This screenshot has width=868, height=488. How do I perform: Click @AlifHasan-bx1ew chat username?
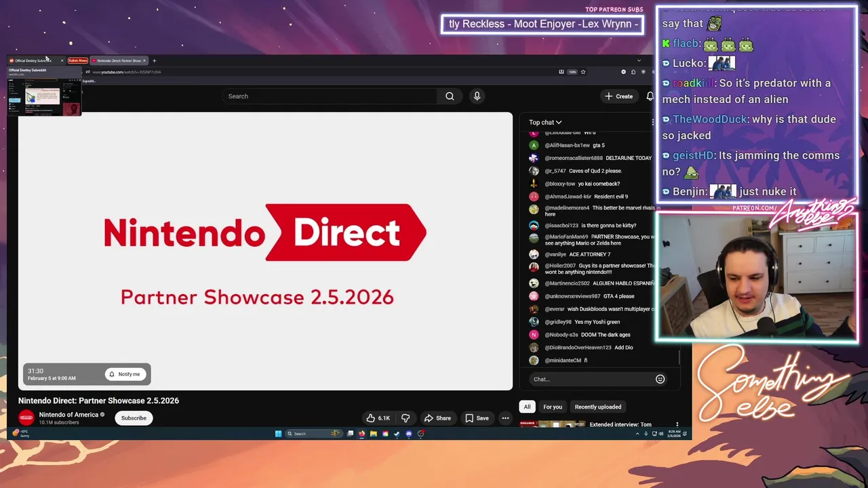click(567, 145)
